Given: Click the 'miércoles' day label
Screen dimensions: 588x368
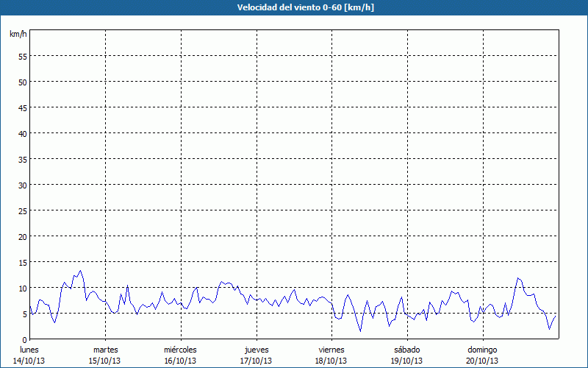Looking at the screenshot, I should pyautogui.click(x=180, y=350).
